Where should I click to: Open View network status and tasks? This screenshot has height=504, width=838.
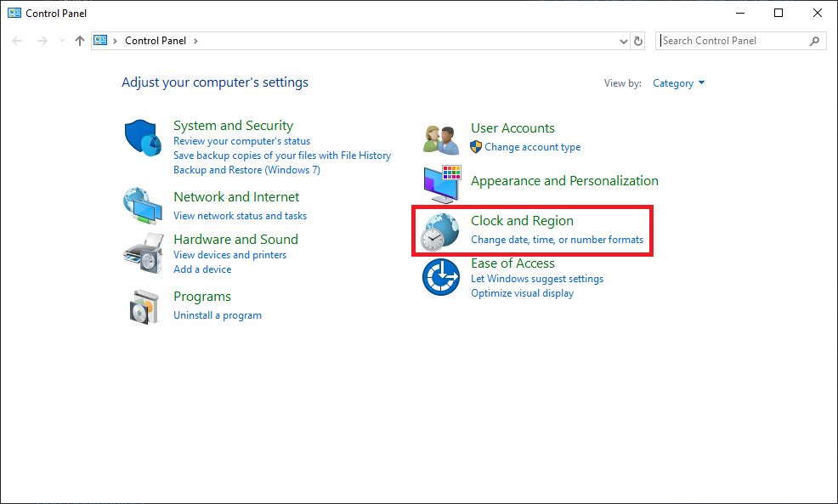point(240,216)
